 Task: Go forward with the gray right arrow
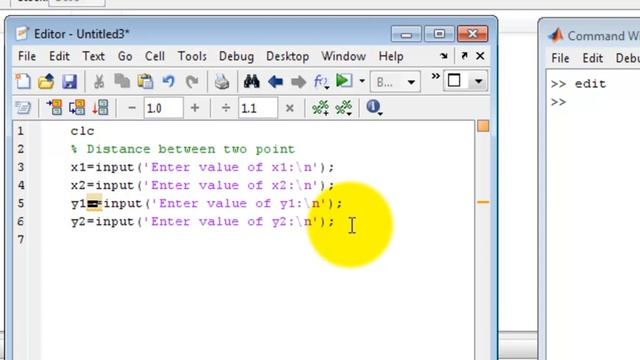click(298, 82)
